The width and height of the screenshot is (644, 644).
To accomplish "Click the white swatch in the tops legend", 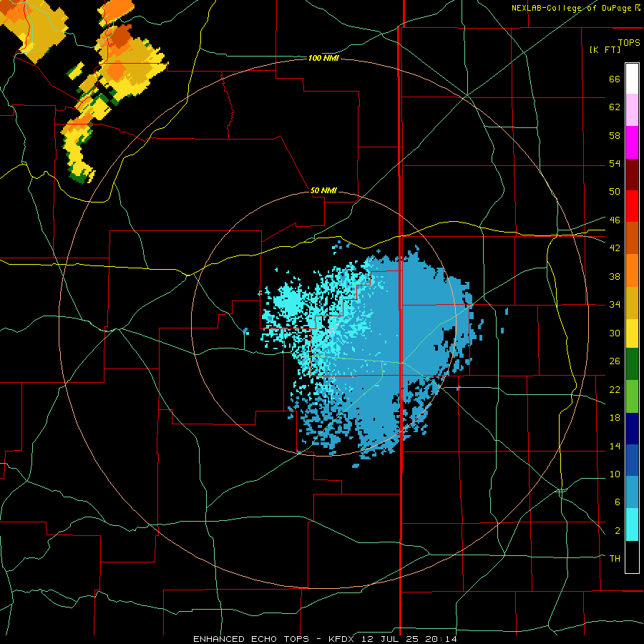I will [x=632, y=79].
